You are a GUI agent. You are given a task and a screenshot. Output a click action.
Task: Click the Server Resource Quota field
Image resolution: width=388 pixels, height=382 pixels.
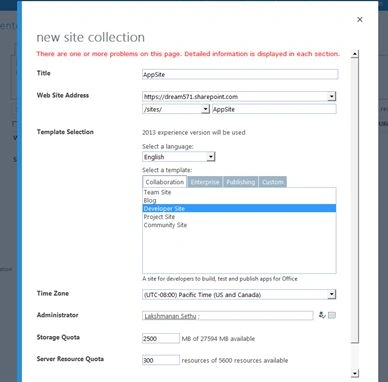point(161,360)
